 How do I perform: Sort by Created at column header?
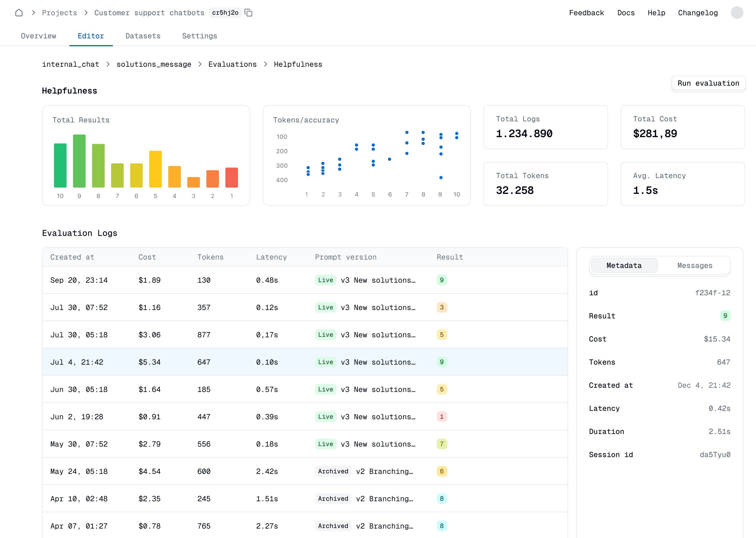coord(72,257)
